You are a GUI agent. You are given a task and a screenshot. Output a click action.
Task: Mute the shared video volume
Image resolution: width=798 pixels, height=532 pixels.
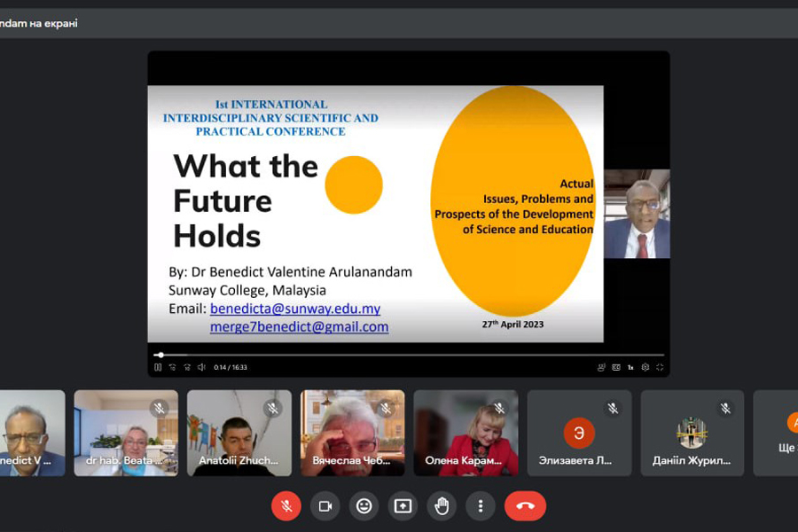tap(201, 367)
